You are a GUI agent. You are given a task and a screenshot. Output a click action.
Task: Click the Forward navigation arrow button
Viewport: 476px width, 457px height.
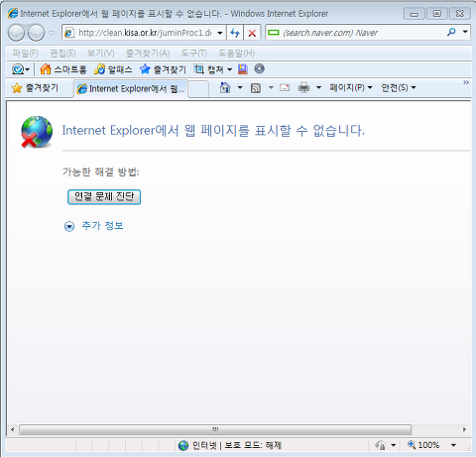click(36, 33)
